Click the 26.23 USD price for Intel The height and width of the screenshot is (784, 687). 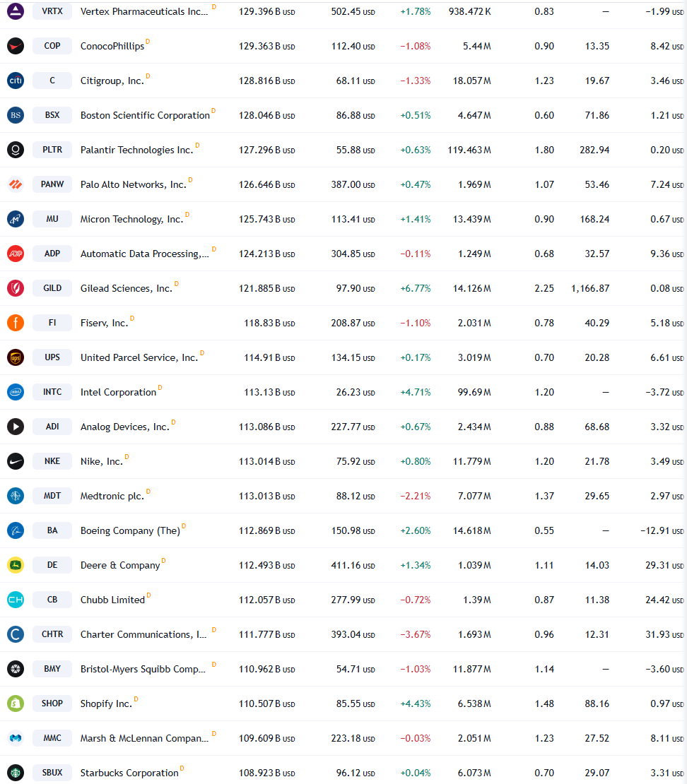tap(356, 393)
